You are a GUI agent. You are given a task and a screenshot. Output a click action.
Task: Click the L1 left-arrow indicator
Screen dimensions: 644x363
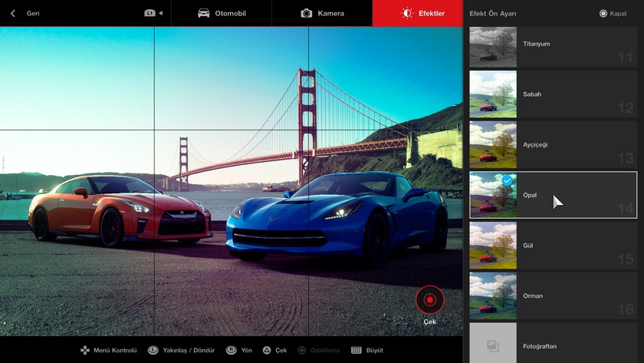pos(153,13)
